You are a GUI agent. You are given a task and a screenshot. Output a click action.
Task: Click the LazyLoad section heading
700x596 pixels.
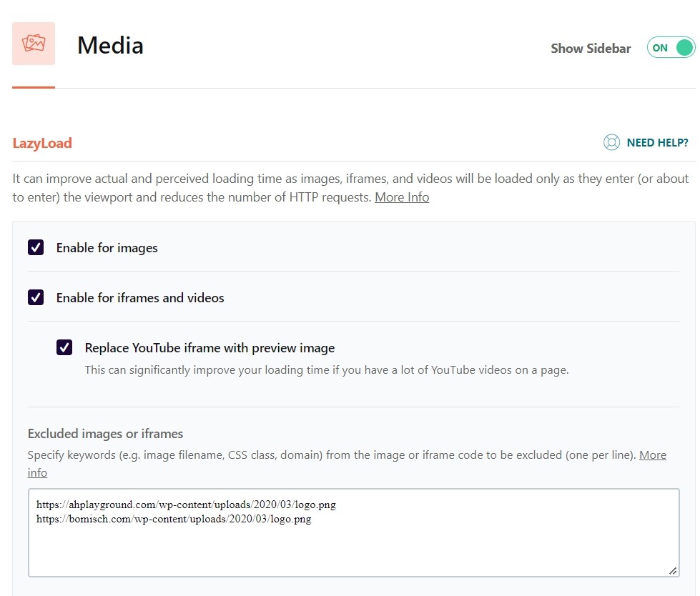click(42, 143)
